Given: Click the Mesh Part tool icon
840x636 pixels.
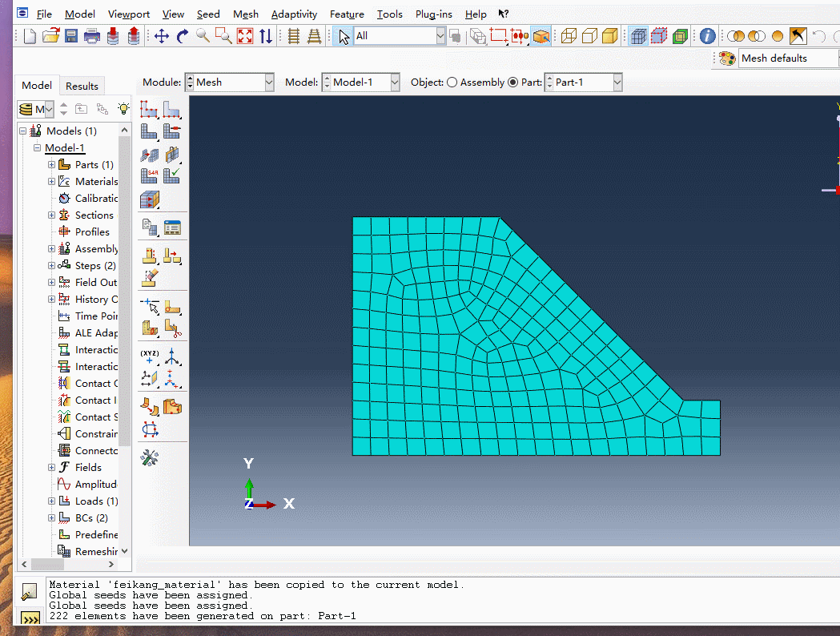Looking at the screenshot, I should [x=149, y=131].
